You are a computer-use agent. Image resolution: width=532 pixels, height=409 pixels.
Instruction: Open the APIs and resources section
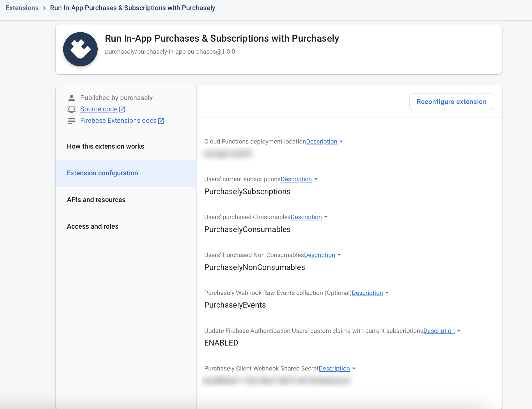pyautogui.click(x=126, y=200)
